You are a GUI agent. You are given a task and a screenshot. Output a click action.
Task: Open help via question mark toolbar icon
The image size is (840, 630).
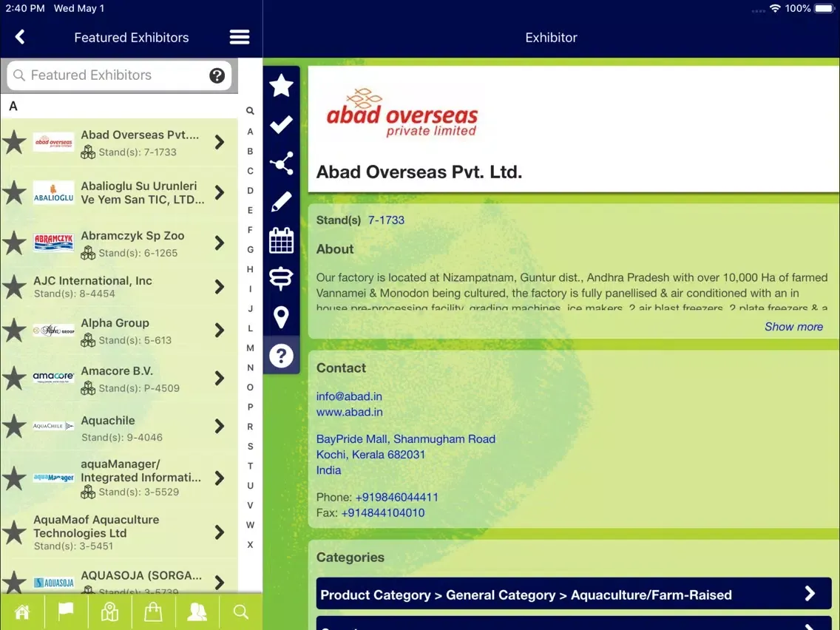[281, 356]
